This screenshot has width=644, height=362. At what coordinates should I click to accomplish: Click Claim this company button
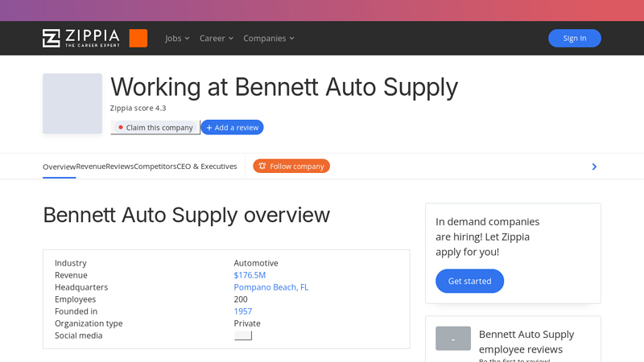pos(155,127)
